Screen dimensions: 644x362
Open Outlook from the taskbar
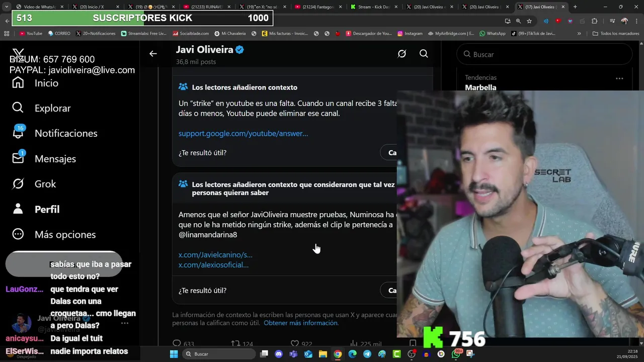coord(308,354)
